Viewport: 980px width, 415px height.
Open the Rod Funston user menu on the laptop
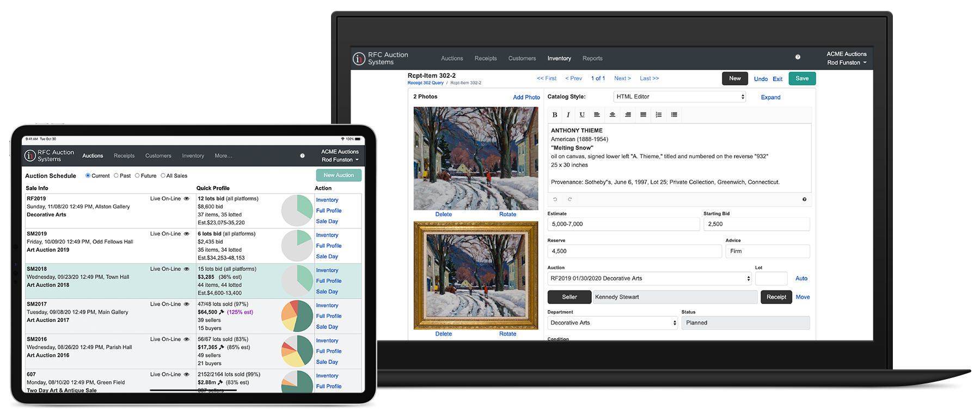coord(847,63)
